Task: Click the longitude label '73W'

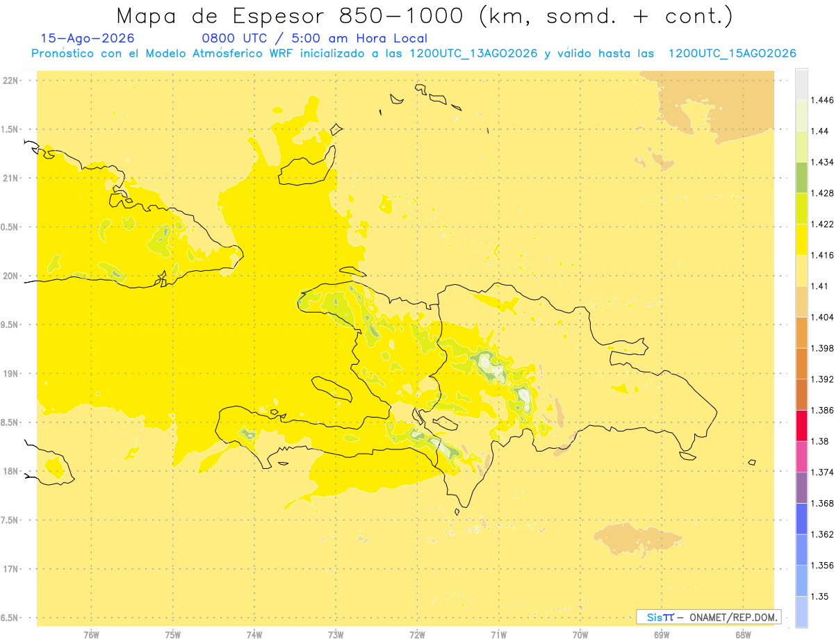Action: (x=336, y=634)
